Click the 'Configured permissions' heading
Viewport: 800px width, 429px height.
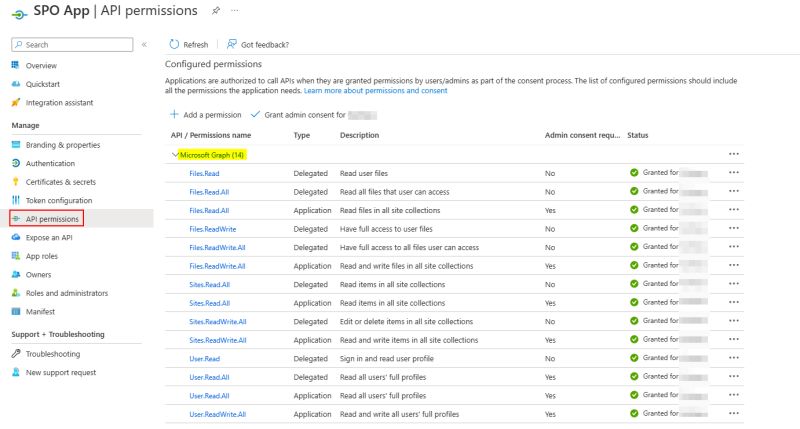click(213, 64)
